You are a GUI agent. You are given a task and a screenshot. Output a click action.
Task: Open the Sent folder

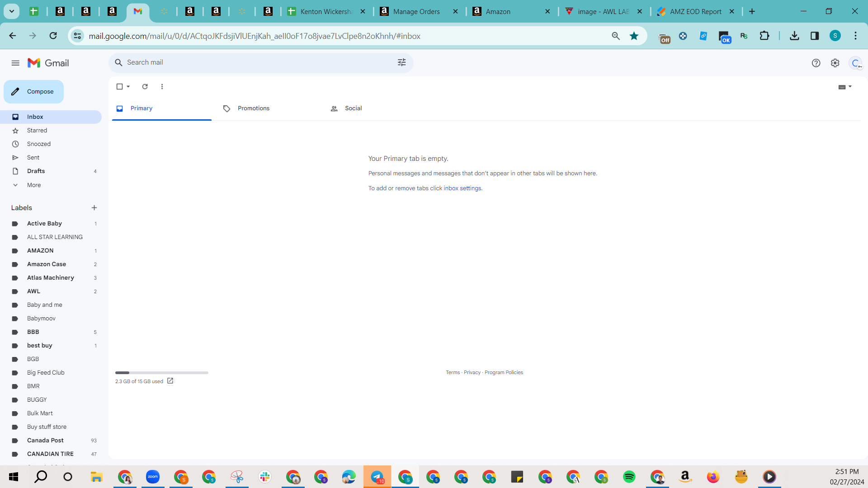(51, 158)
